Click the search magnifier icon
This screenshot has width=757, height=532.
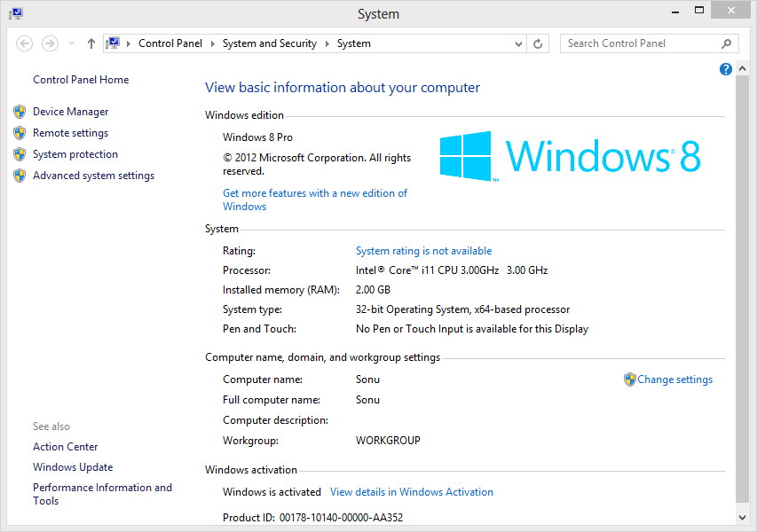[x=726, y=43]
